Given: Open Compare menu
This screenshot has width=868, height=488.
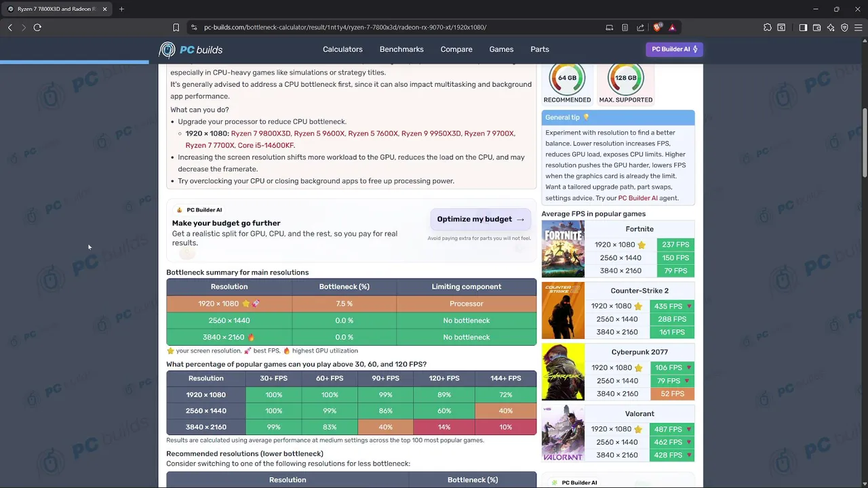Looking at the screenshot, I should pos(456,49).
